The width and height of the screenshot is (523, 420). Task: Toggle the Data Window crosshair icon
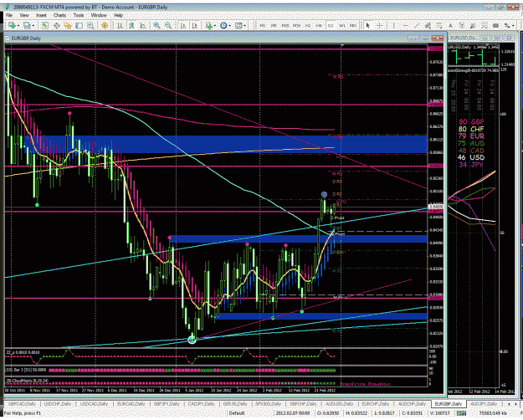click(57, 25)
